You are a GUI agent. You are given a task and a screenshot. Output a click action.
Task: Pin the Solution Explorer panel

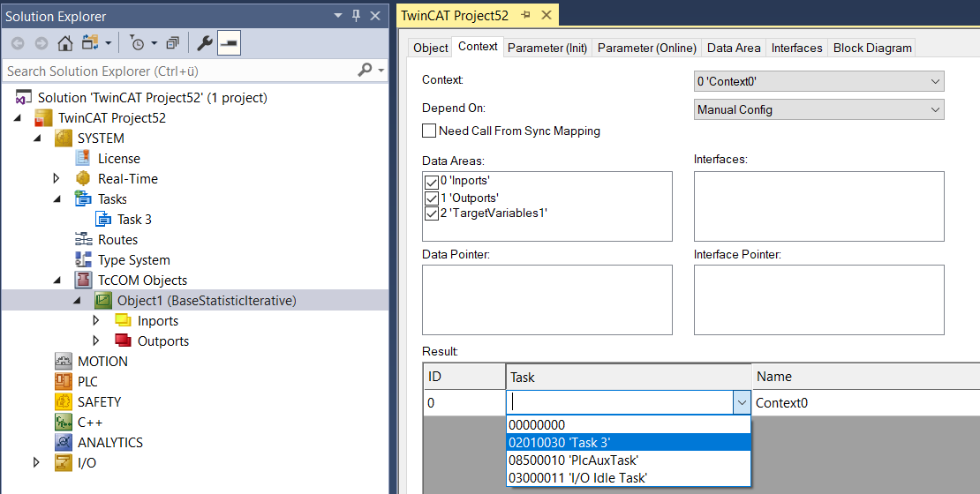click(x=357, y=16)
